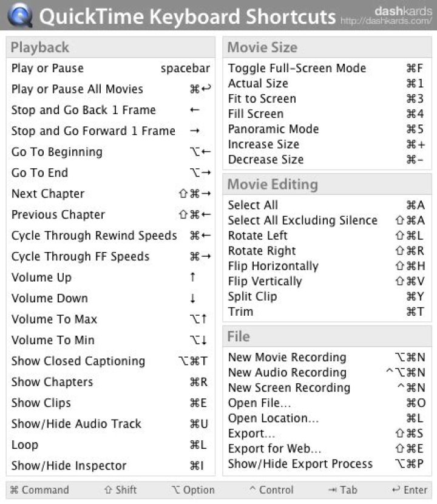The height and width of the screenshot is (504, 437).
Task: Select the File section header
Action: tap(239, 336)
